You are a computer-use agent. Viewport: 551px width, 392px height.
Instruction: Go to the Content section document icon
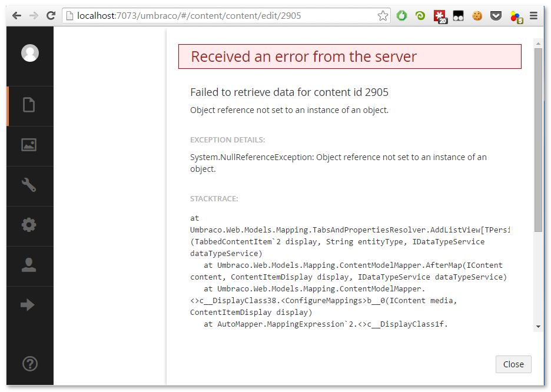[29, 105]
